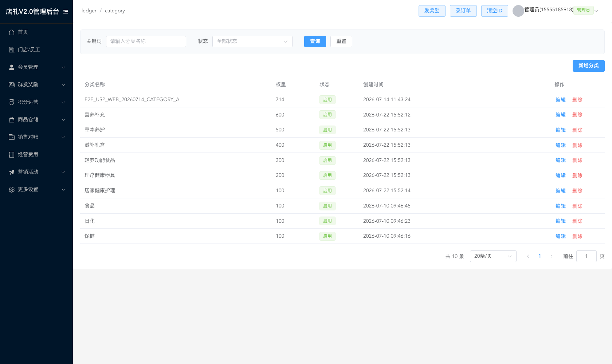Viewport: 612px width, 364px height.
Task: Click the 经营费用 notebook icon
Action: click(12, 155)
